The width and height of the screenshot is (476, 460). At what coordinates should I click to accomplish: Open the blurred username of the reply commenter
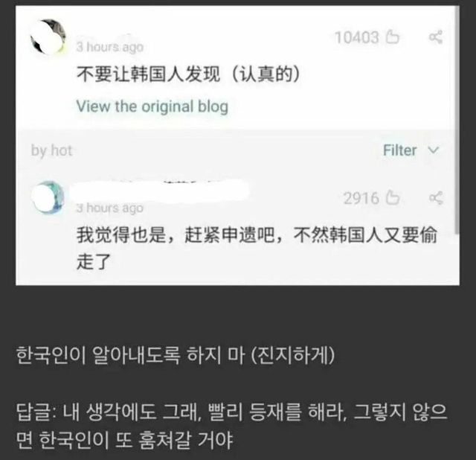[x=159, y=190]
